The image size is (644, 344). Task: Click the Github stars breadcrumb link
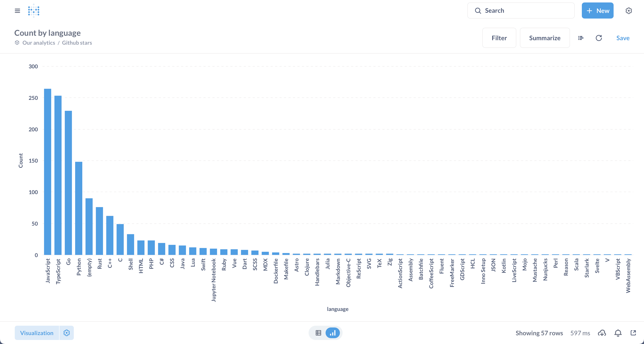tap(76, 42)
